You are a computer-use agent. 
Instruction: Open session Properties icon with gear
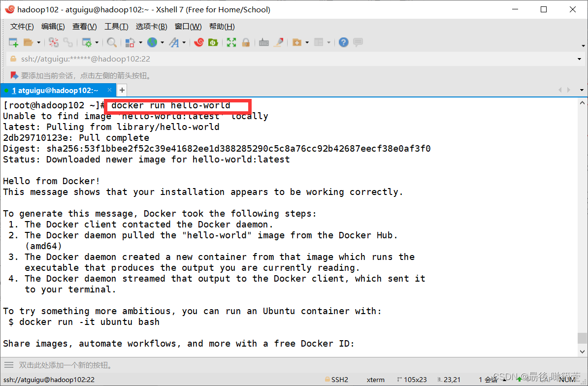click(x=87, y=42)
